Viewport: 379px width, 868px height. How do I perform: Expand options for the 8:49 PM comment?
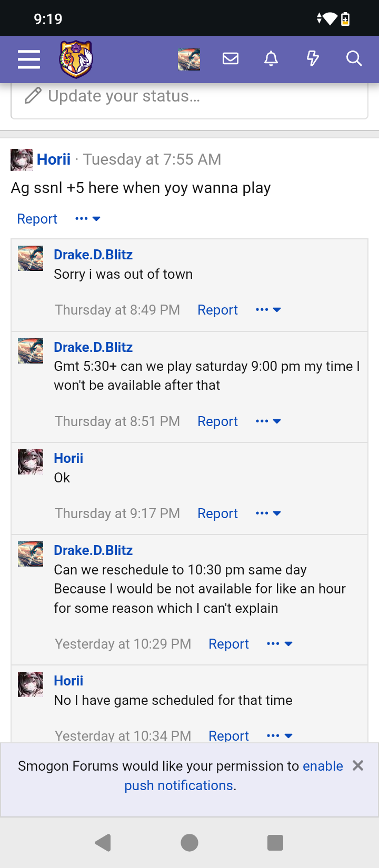(268, 310)
